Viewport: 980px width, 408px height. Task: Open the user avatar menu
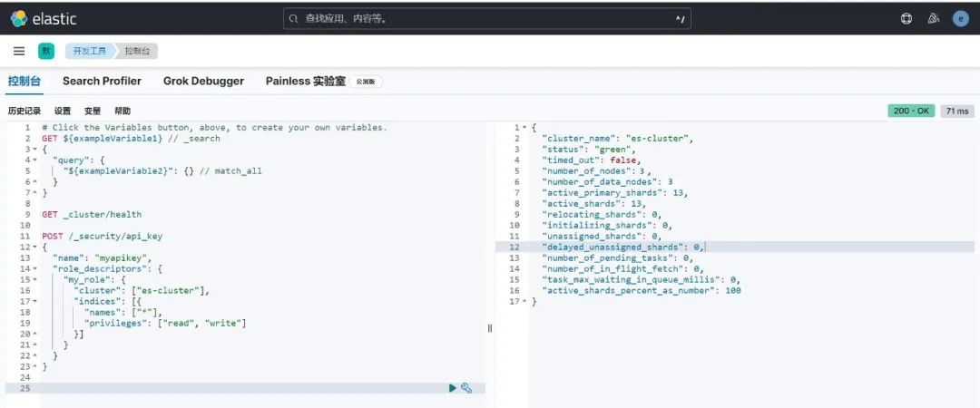(961, 19)
